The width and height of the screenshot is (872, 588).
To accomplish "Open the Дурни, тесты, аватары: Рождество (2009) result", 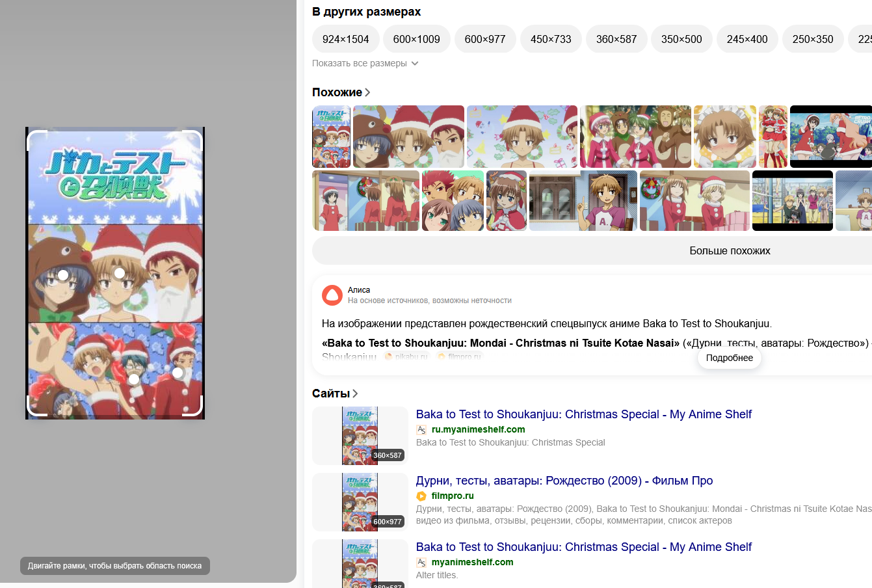I will coord(564,481).
